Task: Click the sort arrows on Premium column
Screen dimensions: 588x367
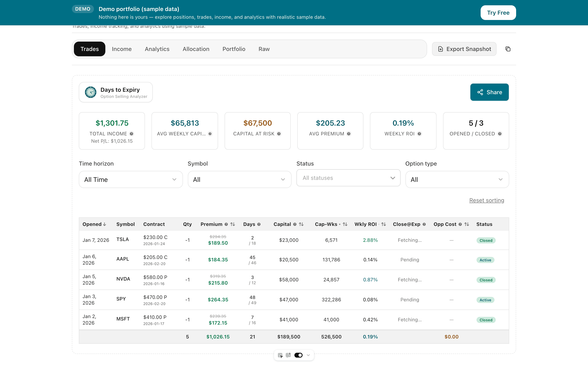Action: tap(233, 224)
